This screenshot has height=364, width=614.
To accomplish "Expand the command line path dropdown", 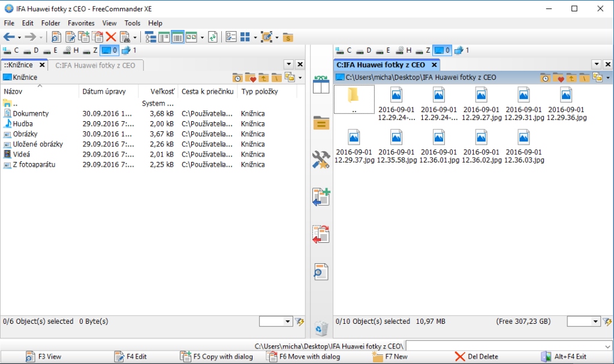I will tap(607, 346).
